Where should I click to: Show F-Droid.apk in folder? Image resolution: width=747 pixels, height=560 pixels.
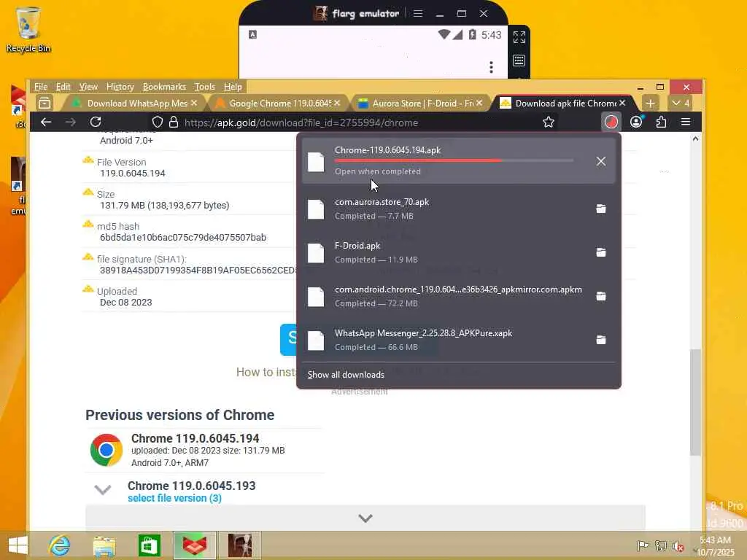click(x=601, y=252)
